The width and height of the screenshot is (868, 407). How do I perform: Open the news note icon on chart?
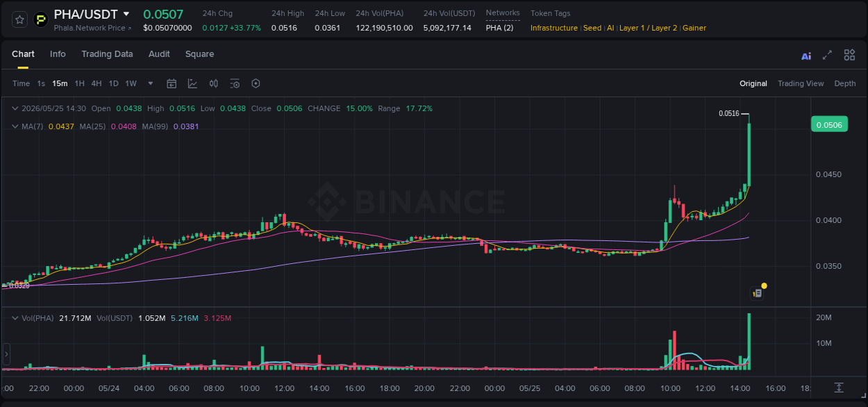(758, 294)
